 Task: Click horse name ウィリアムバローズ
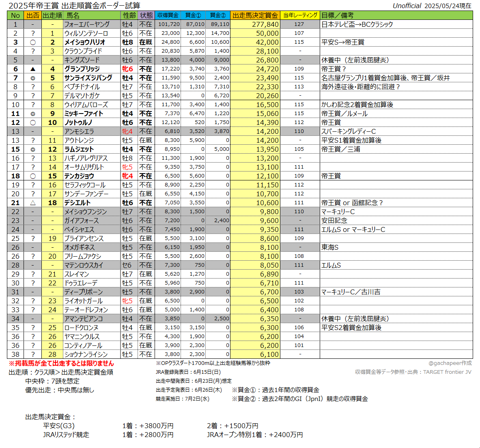tap(86, 105)
